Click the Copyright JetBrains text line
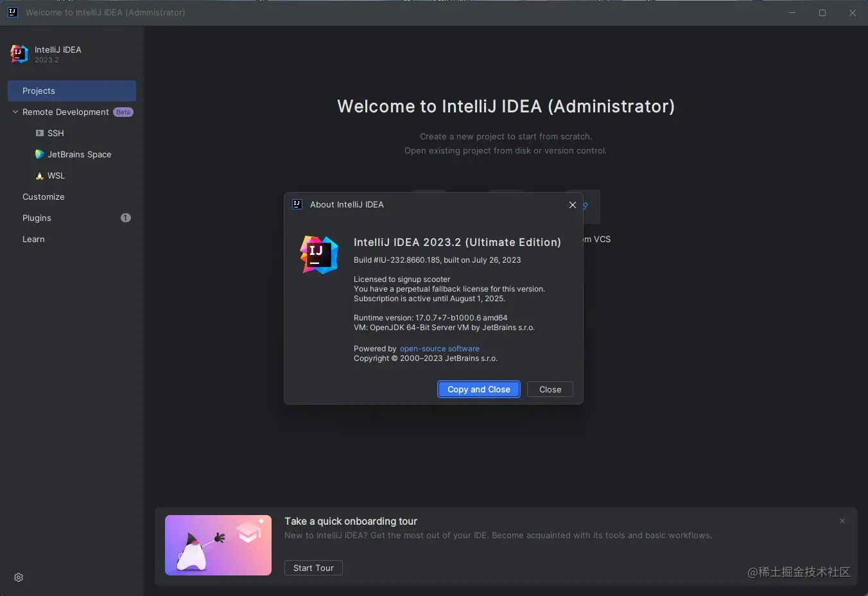Viewport: 868px width, 596px height. (x=426, y=358)
